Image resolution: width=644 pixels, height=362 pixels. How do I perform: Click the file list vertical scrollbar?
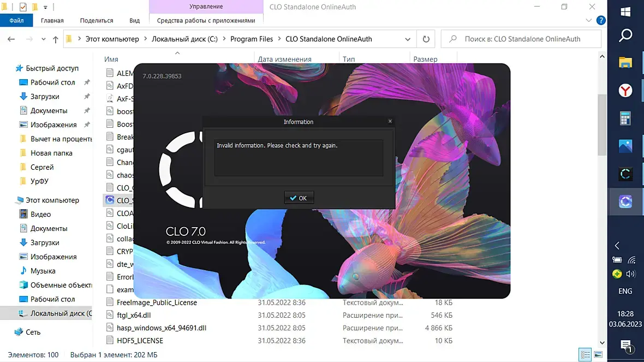602,125
